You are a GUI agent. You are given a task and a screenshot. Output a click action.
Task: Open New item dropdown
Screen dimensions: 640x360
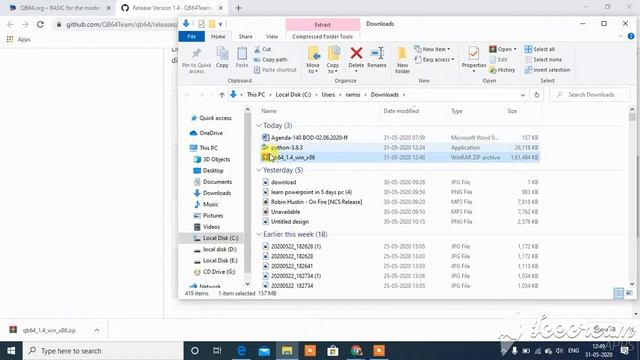(432, 49)
